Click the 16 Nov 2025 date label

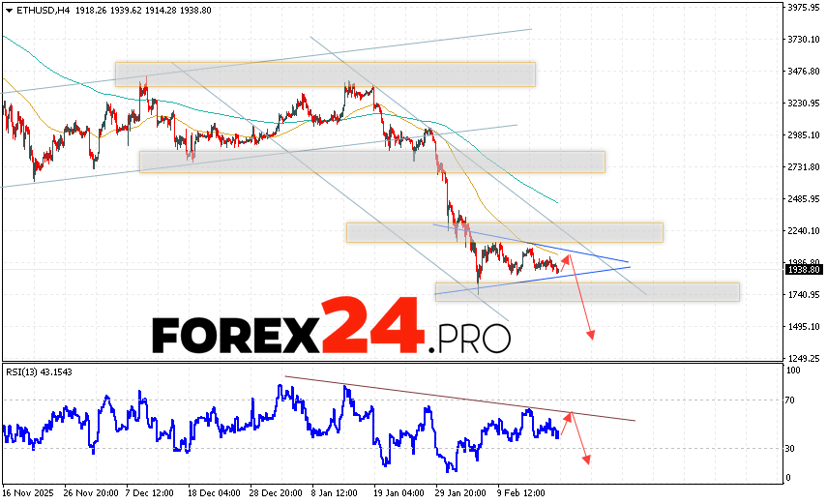[x=27, y=491]
